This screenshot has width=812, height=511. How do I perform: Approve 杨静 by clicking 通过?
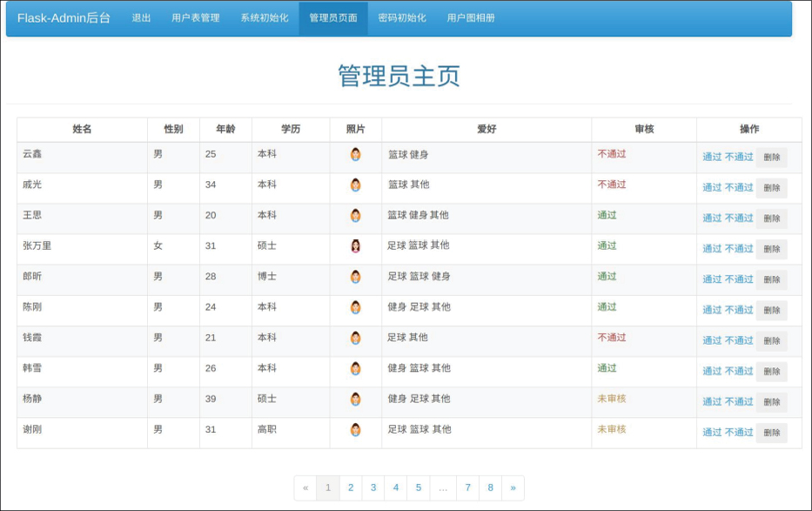[712, 401]
